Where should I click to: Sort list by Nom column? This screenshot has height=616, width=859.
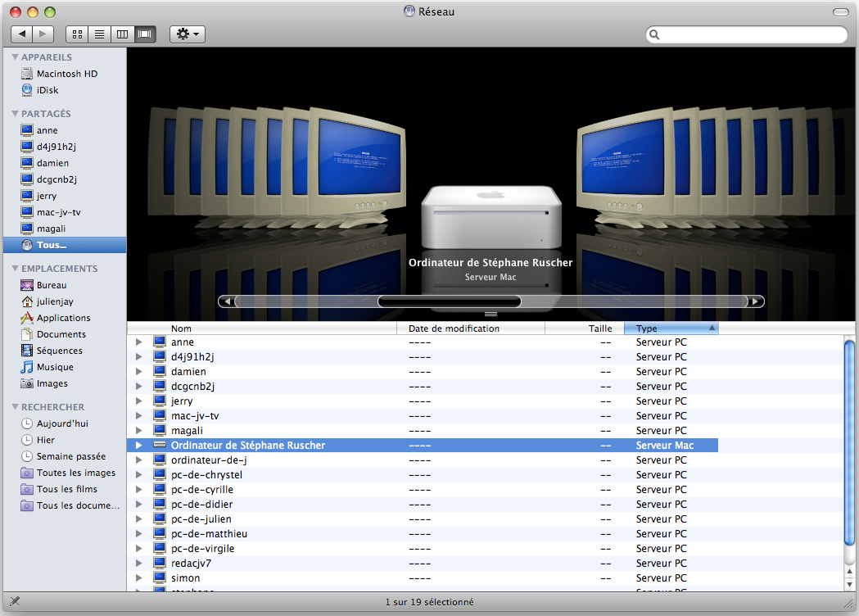point(262,328)
